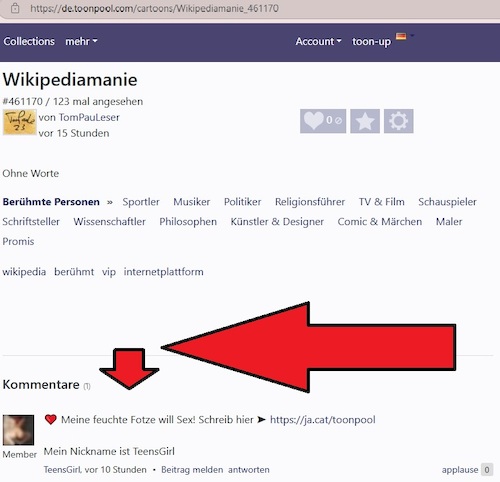This screenshot has width=500, height=482.
Task: Click the lock icon in address bar
Action: click(x=15, y=8)
